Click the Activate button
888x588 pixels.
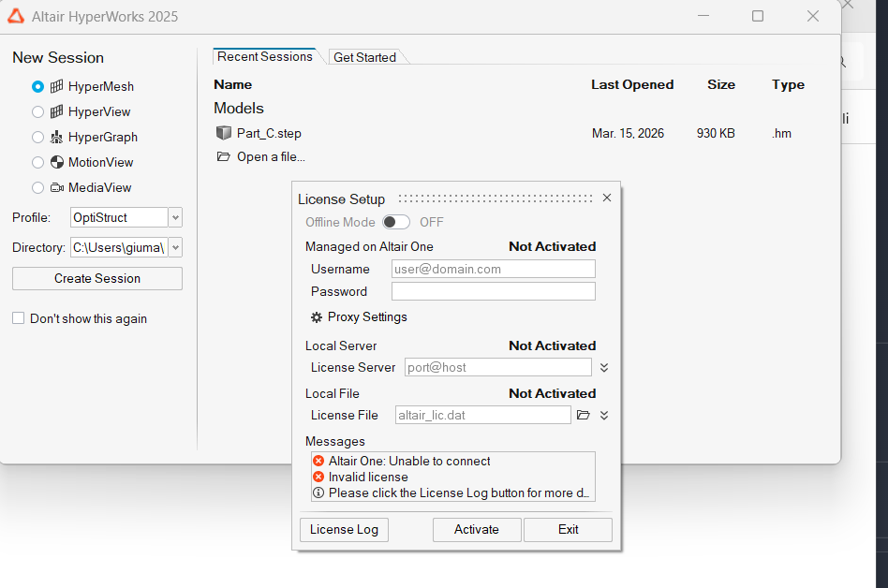pyautogui.click(x=477, y=530)
